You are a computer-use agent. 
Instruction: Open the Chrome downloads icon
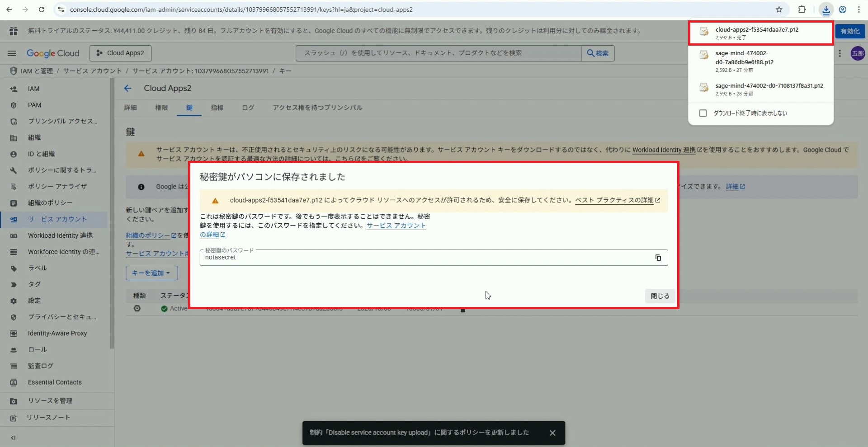click(826, 9)
